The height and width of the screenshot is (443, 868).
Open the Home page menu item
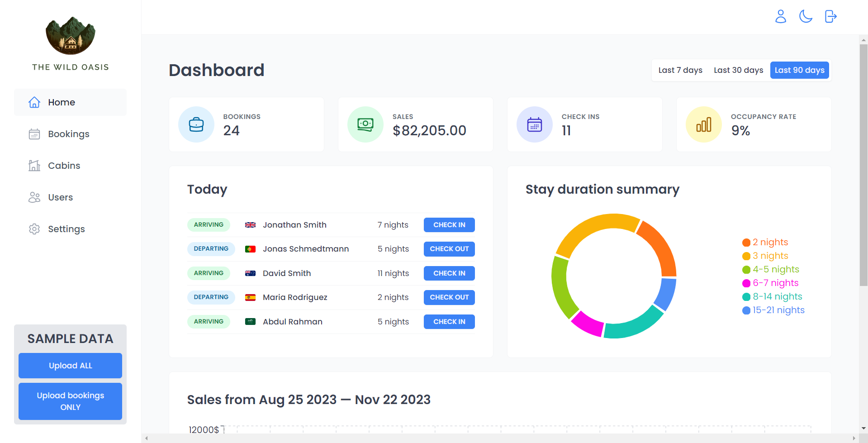click(70, 102)
